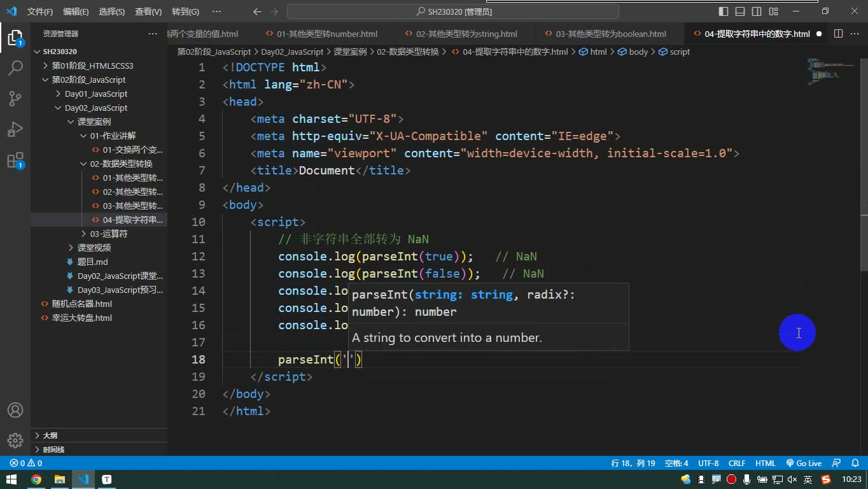Open the Run and Debug view
The height and width of the screenshot is (489, 868).
click(15, 129)
